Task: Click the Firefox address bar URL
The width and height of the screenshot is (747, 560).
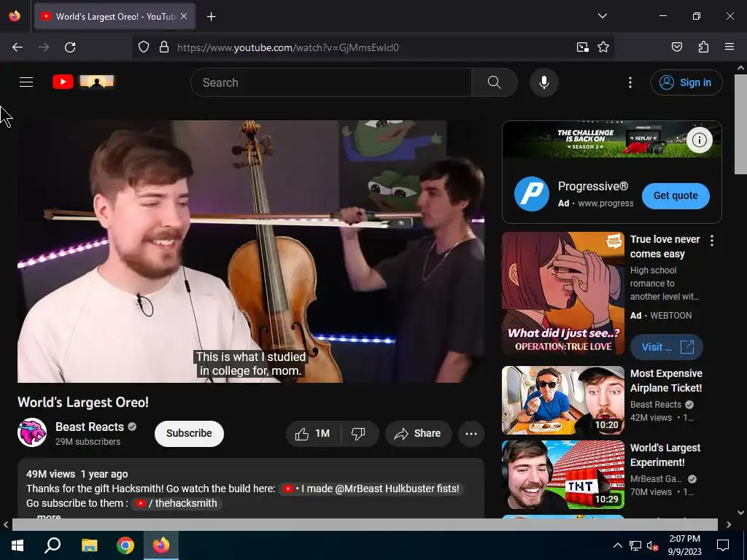Action: (287, 47)
